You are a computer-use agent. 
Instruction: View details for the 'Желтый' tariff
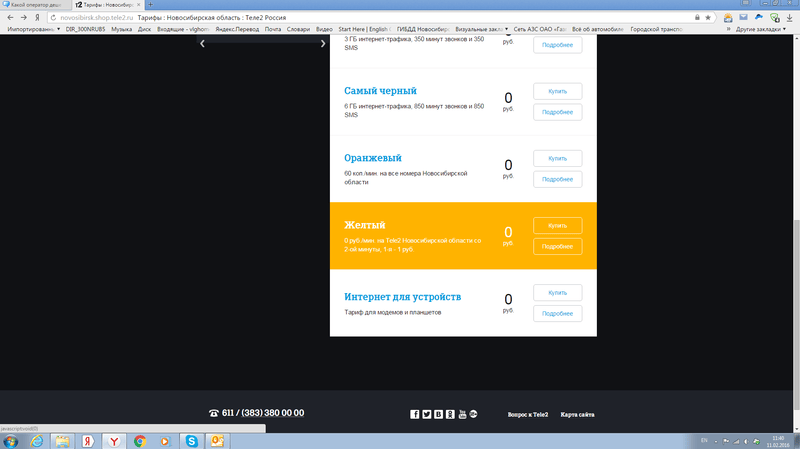[558, 246]
